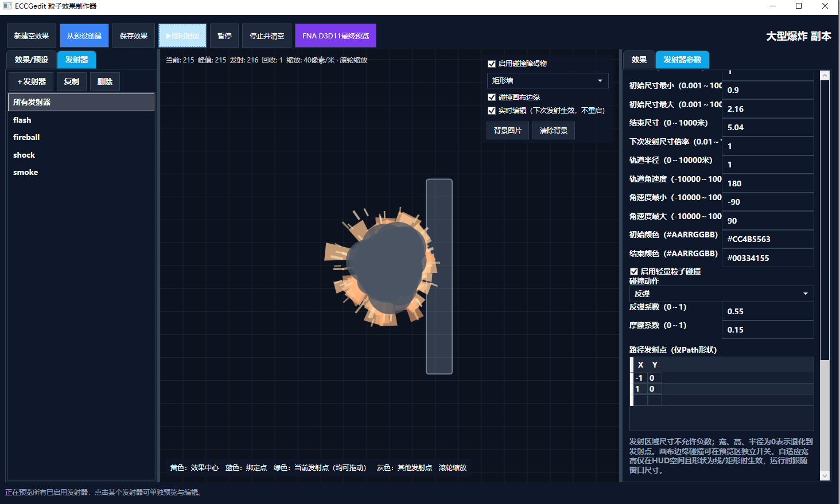Expand the 碰撞动作 反弹 dropdown
The width and height of the screenshot is (840, 504).
pyautogui.click(x=721, y=294)
